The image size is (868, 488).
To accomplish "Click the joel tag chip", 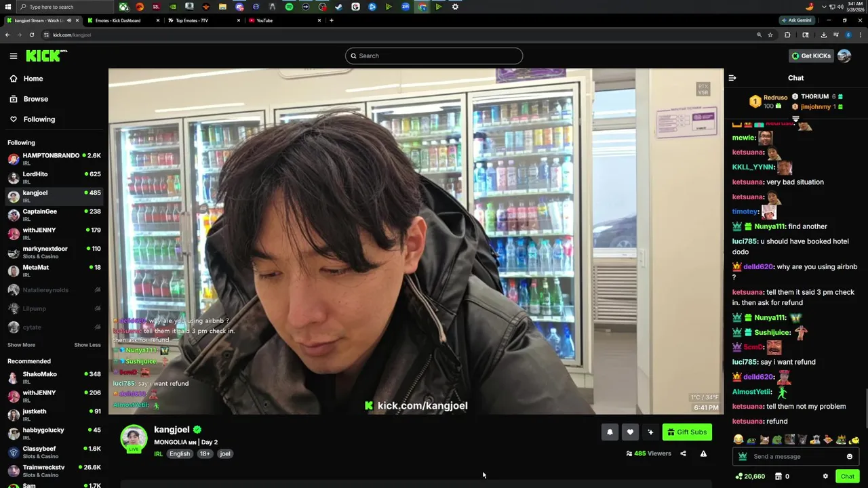I will (x=225, y=454).
